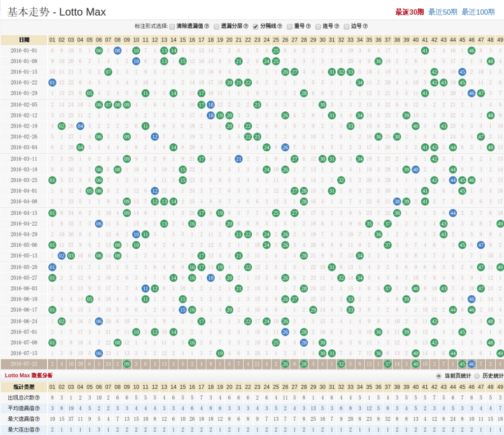
Task: Show help for 最大连出值 statistic
Action: 37,430
